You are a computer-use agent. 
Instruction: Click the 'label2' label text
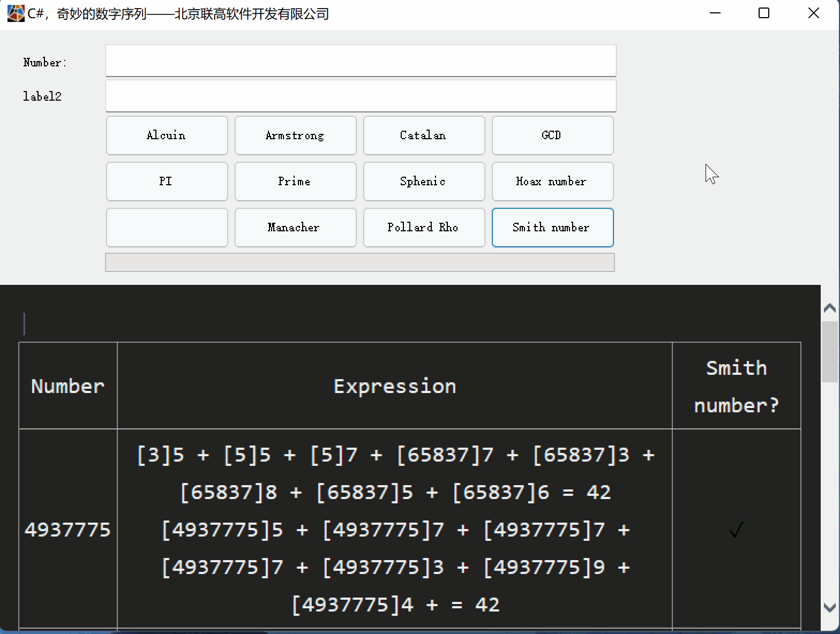[x=42, y=96]
